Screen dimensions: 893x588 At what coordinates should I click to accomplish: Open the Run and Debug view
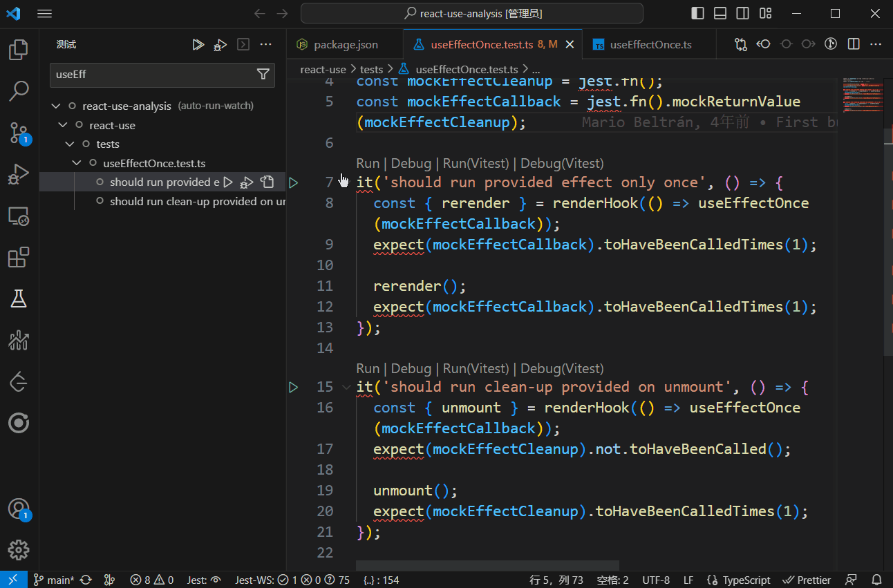point(19,174)
